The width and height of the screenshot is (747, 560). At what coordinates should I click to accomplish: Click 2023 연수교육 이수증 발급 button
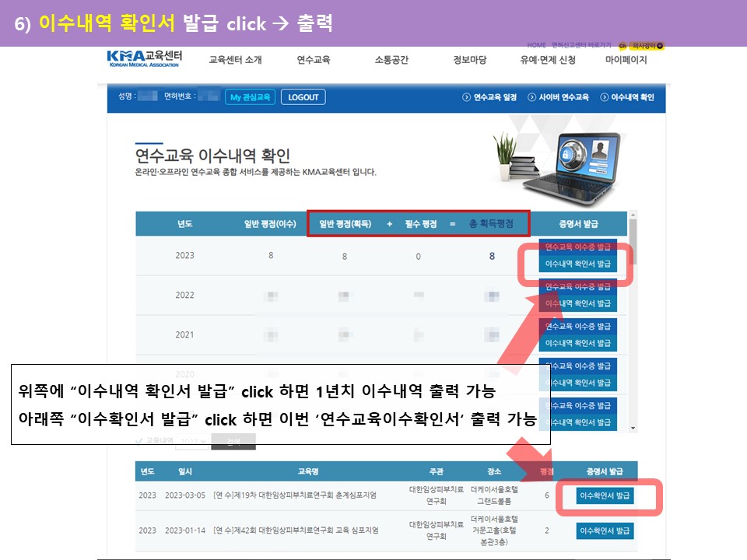577,247
